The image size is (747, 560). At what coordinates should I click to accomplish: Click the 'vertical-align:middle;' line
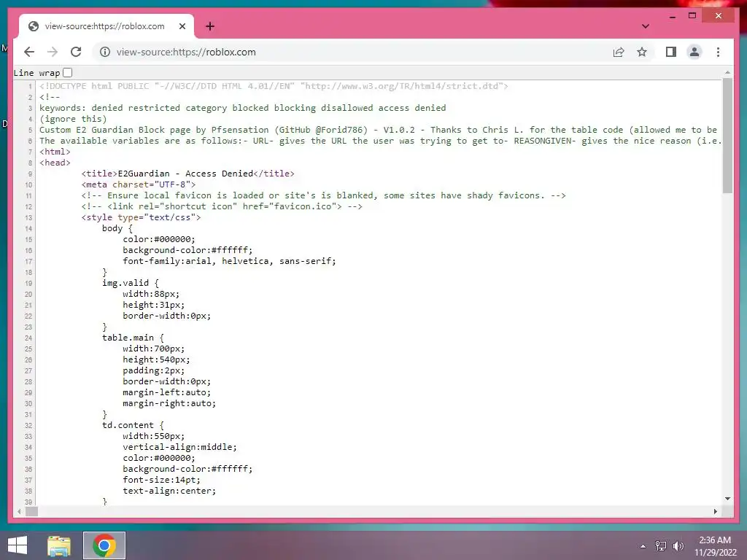click(179, 447)
